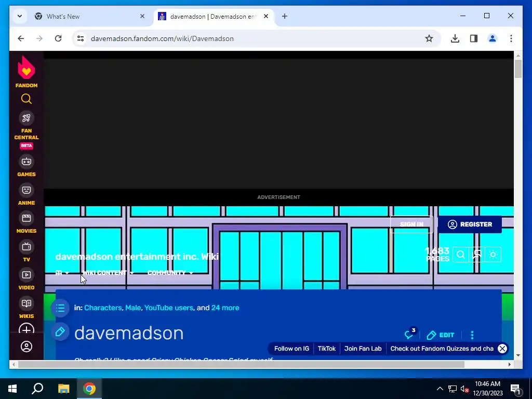Image resolution: width=532 pixels, height=399 pixels.
Task: Go back to previous page
Action: point(21,38)
